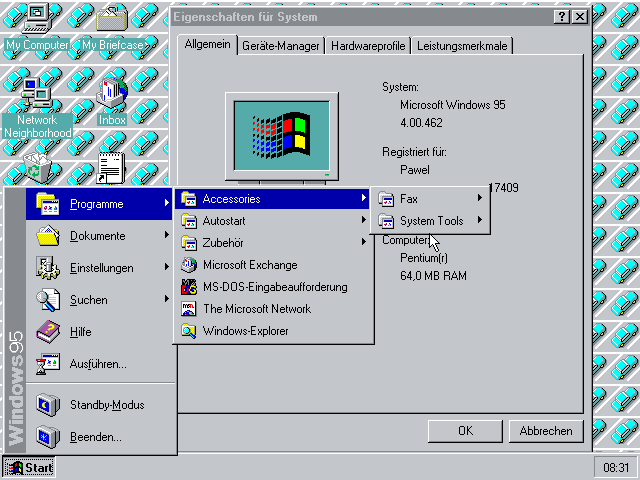Switch to the Allgemein tab
The width and height of the screenshot is (640, 480).
pos(207,44)
